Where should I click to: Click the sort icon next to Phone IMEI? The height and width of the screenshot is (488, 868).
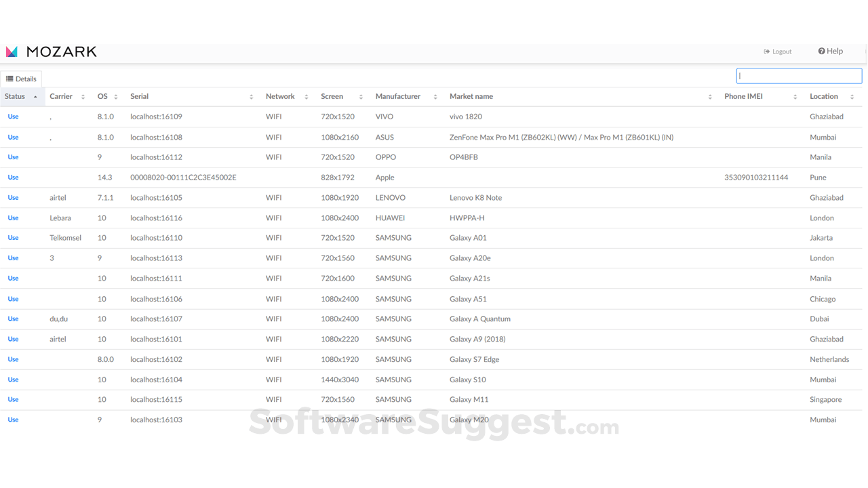point(795,96)
